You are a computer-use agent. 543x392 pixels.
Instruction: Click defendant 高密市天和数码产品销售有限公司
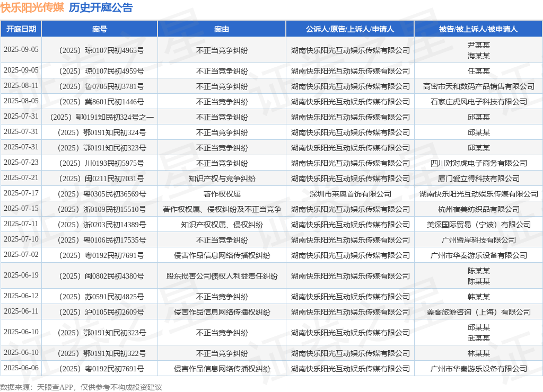pyautogui.click(x=479, y=86)
